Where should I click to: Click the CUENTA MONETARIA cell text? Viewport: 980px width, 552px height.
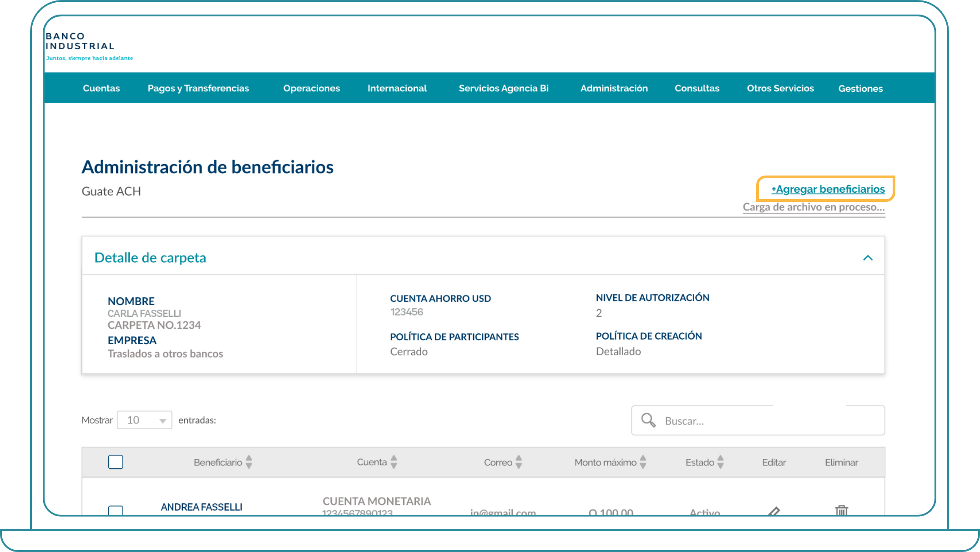(x=377, y=501)
